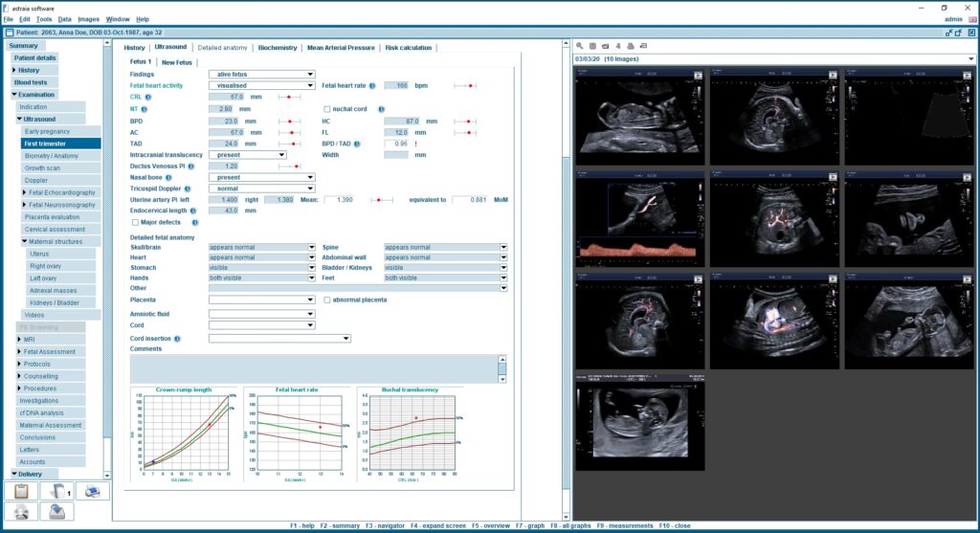
Task: Tick the Major defects checkbox
Action: coord(135,222)
